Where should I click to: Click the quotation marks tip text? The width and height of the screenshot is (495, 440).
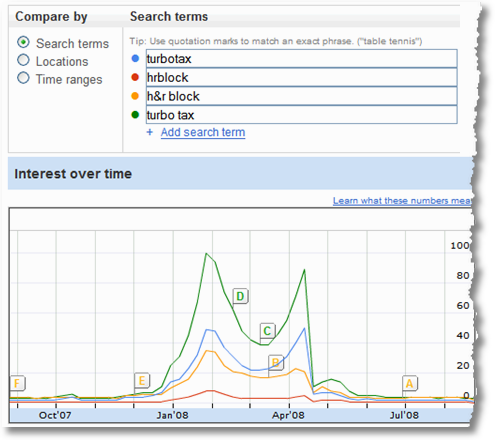(x=276, y=41)
